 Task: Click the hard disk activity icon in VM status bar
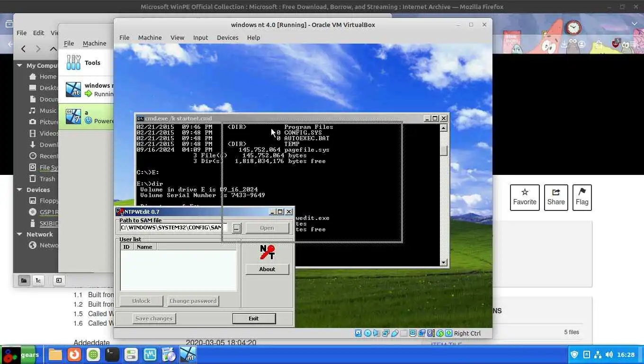click(x=358, y=333)
